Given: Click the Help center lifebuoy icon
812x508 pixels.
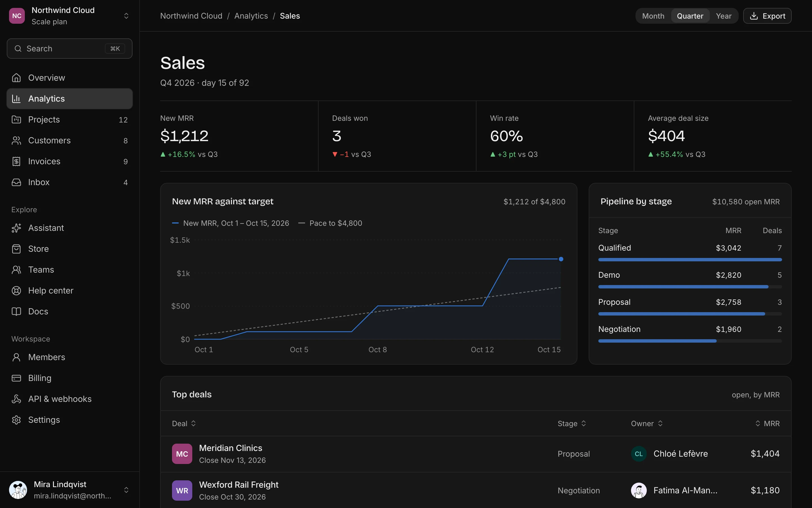Looking at the screenshot, I should coord(16,290).
